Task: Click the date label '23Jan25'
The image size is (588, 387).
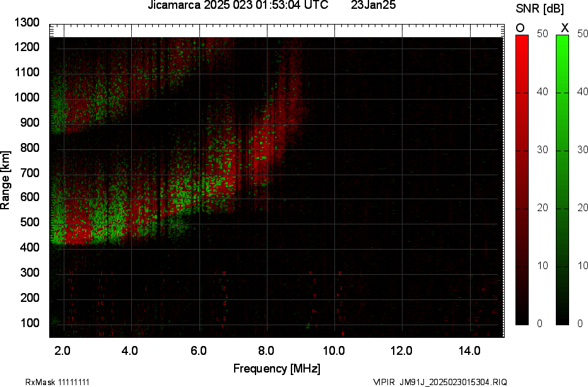Action: pos(373,5)
